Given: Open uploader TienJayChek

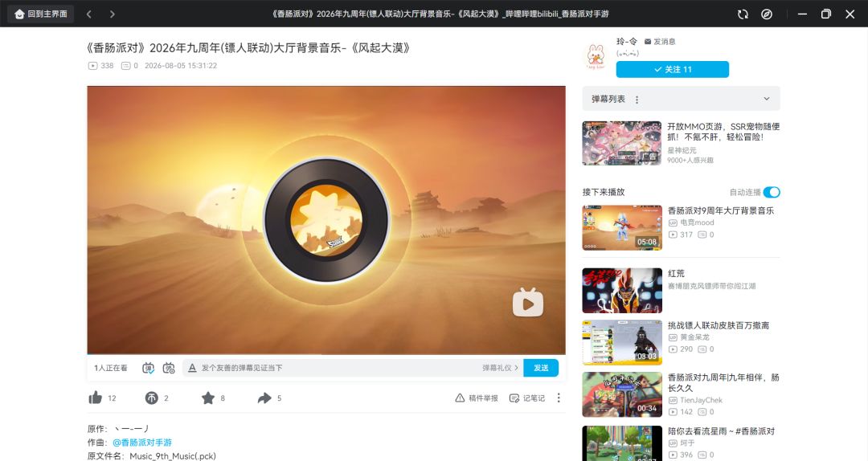Looking at the screenshot, I should tap(701, 400).
